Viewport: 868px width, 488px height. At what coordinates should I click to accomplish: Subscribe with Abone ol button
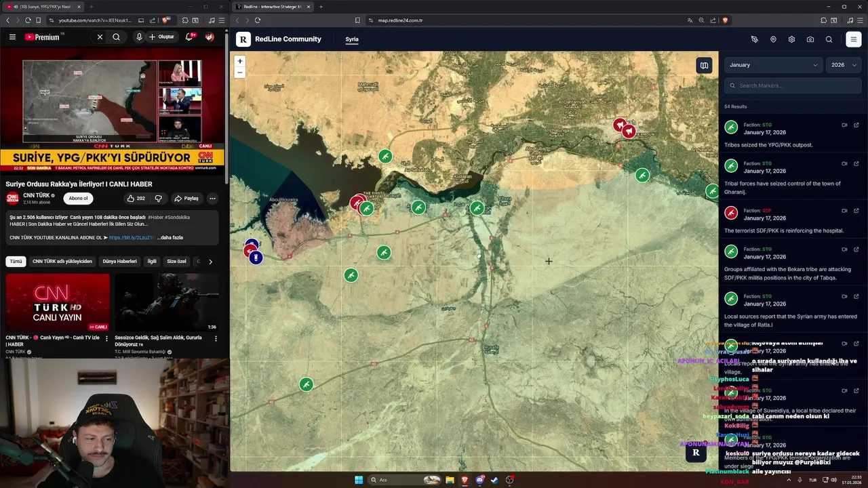(x=79, y=199)
